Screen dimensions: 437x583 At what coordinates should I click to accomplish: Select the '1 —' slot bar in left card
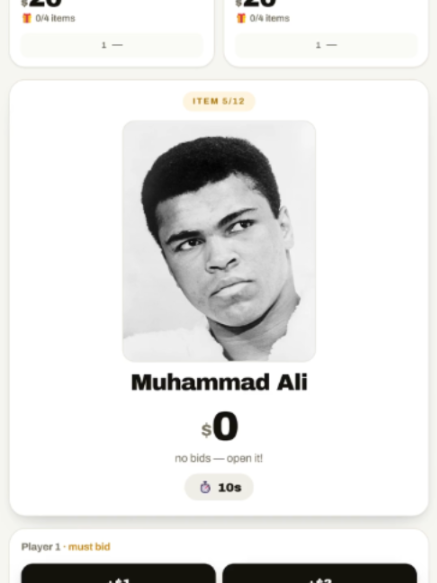[x=112, y=45]
